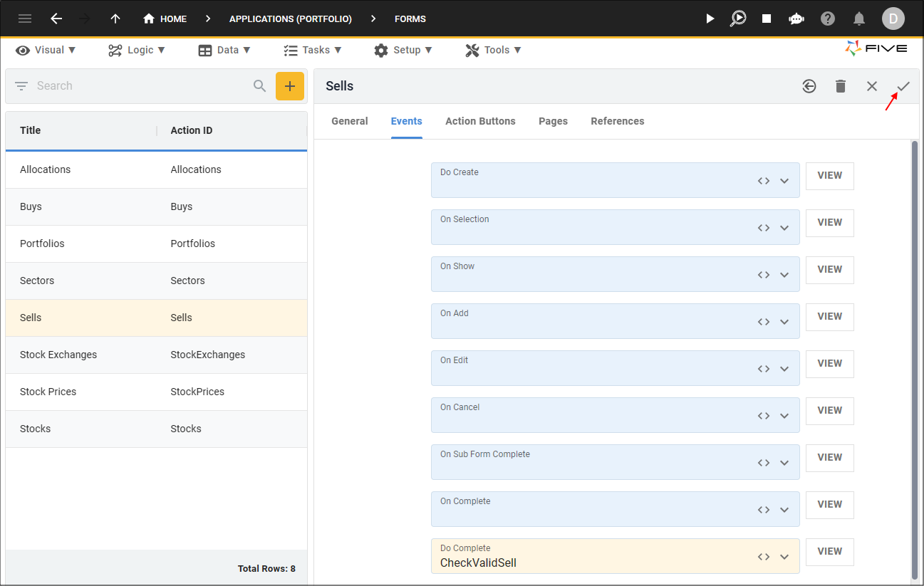Open the help question mark icon
The height and width of the screenshot is (586, 924).
(x=828, y=19)
